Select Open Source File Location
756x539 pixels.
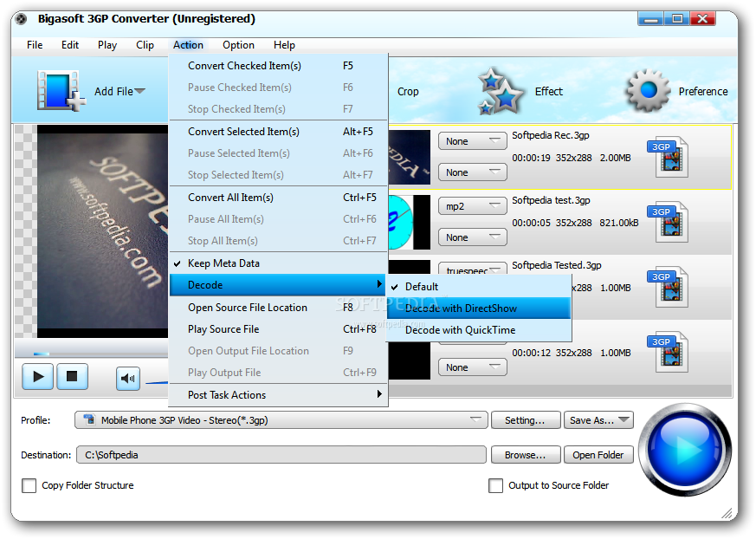(278, 308)
